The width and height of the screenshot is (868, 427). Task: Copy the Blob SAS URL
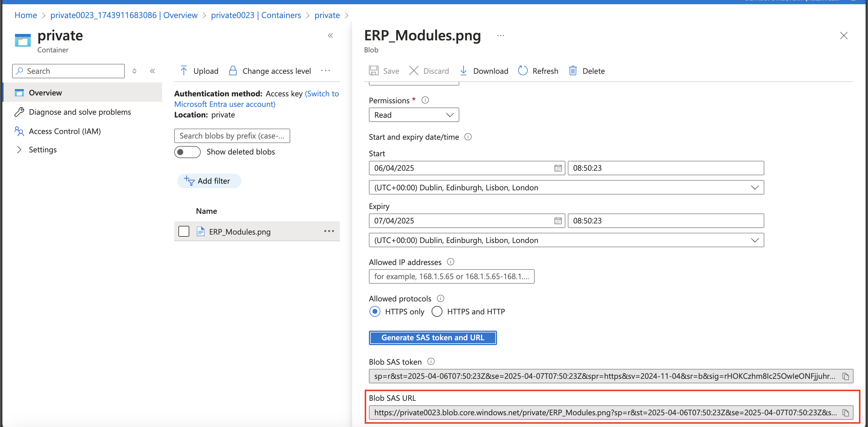point(845,413)
